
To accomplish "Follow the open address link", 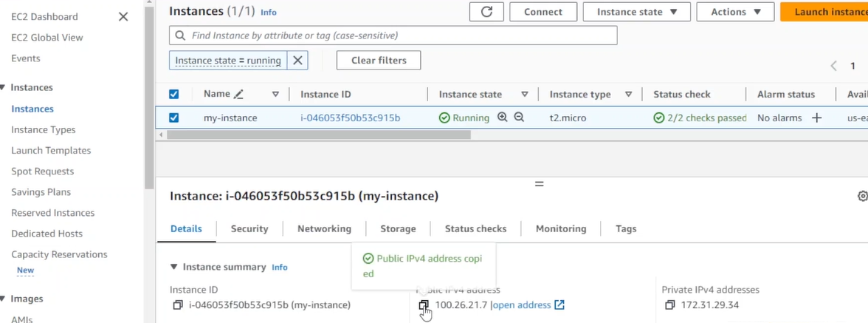I will coord(522,305).
